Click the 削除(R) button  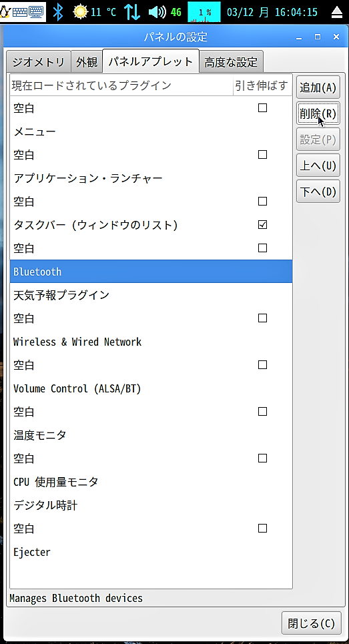318,113
